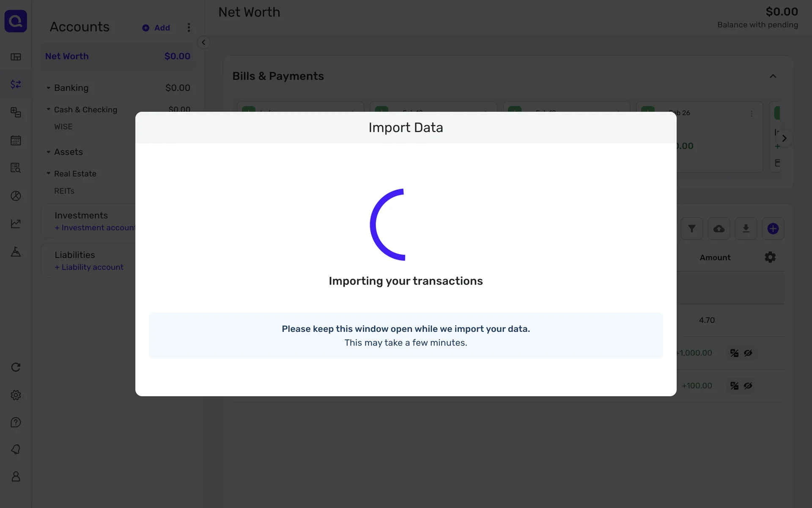Open the help question mark icon

tap(16, 422)
